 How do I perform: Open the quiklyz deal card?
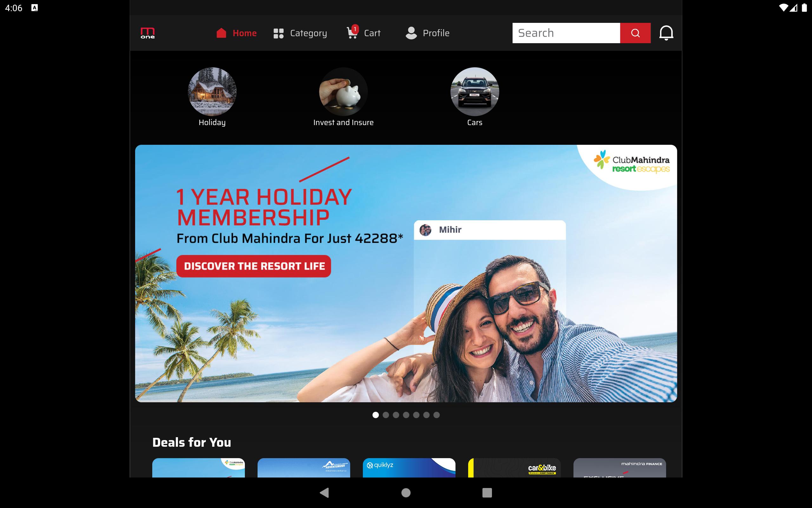tap(409, 468)
